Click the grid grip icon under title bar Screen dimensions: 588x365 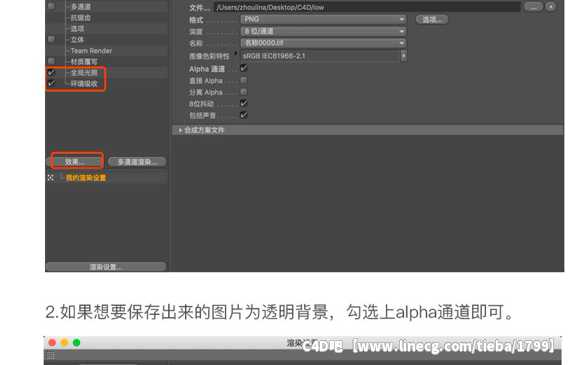(x=51, y=355)
